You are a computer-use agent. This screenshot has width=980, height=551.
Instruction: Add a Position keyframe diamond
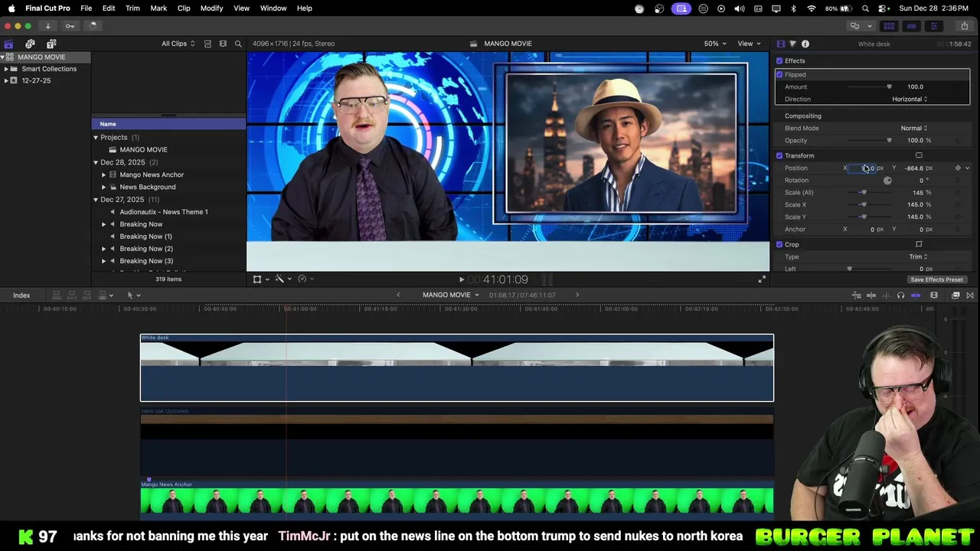pos(958,168)
